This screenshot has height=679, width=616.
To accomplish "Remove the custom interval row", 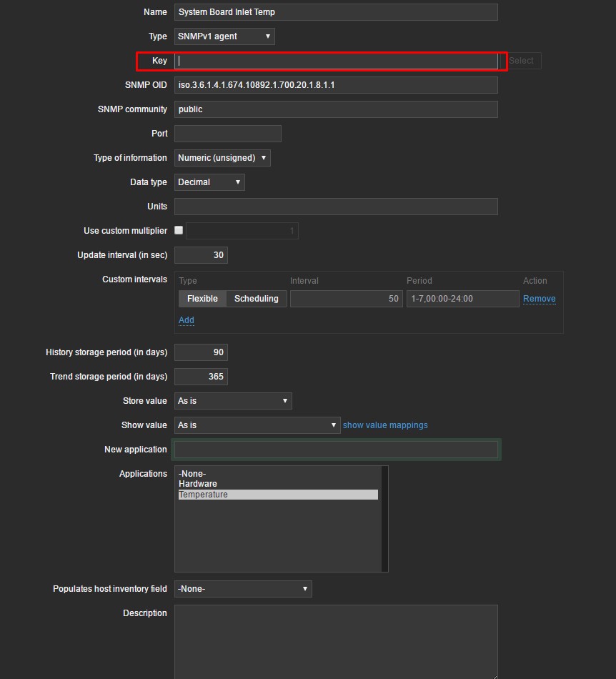I will 539,299.
